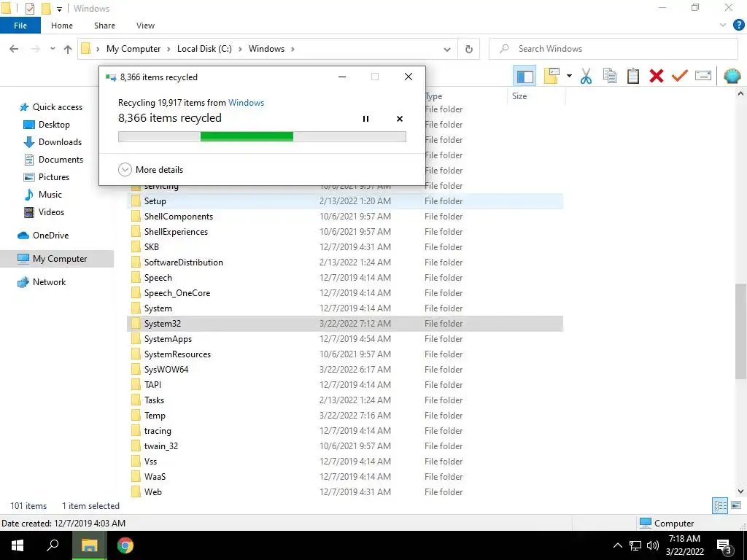Click the Paste clipboard icon

point(632,76)
